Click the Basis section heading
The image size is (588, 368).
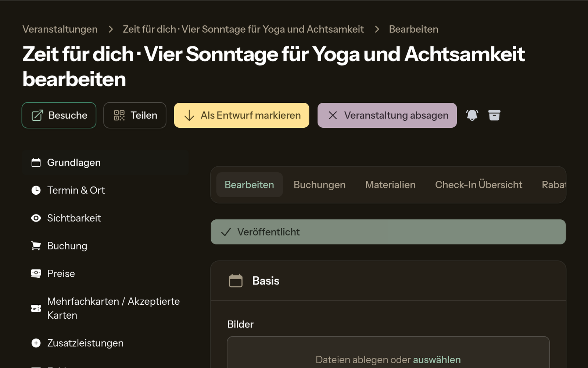266,281
